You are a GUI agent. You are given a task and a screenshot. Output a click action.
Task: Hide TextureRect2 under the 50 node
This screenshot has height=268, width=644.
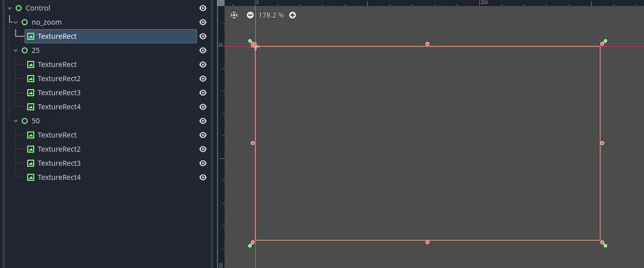pos(203,149)
